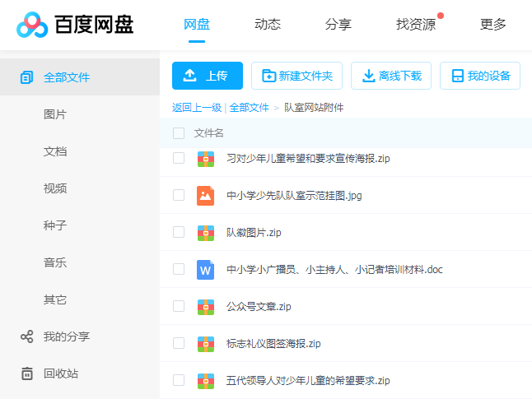Click the Word doc icon for 培训材料
Viewport: 532px width, 399px height.
(x=206, y=269)
